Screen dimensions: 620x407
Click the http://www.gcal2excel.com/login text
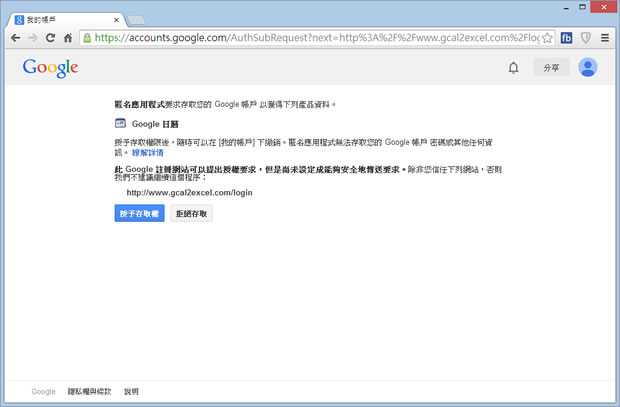[x=189, y=193]
